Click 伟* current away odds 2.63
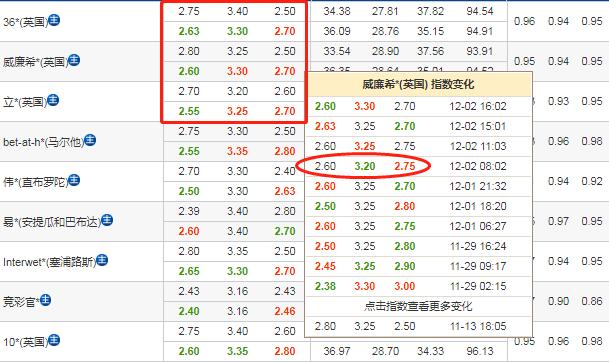 285,191
